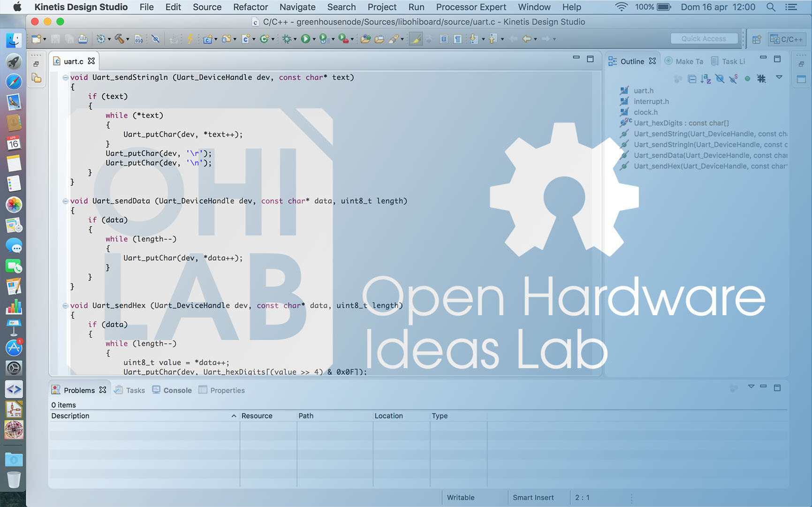Collapse the Uart_sendHex function fold
This screenshot has width=812, height=507.
[65, 305]
